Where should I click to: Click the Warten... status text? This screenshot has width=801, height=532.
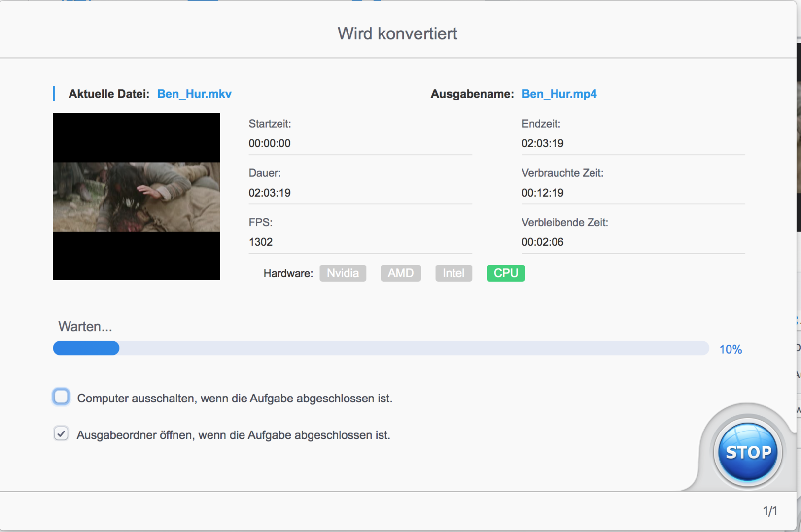[85, 327]
